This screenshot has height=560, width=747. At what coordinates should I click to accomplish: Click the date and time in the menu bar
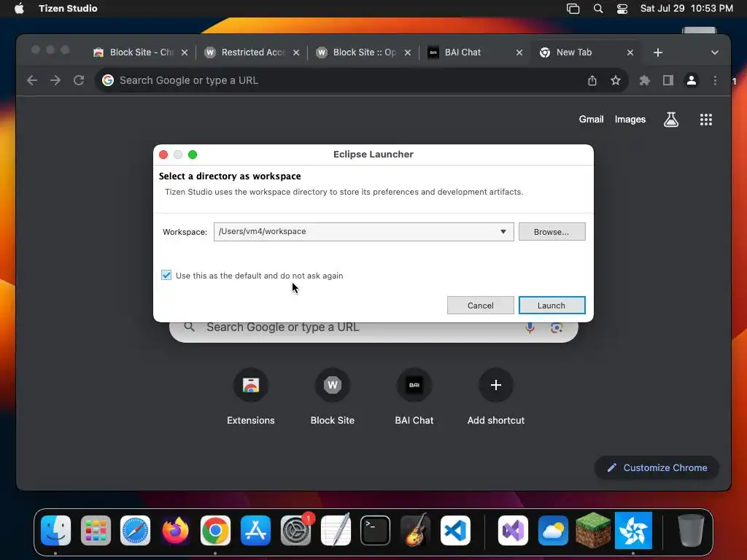pyautogui.click(x=686, y=8)
